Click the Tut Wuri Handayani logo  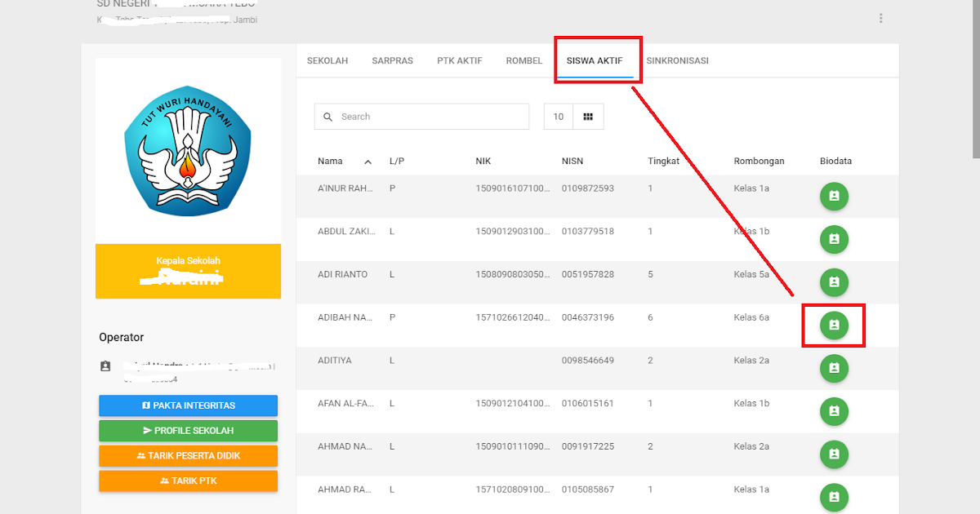point(188,150)
